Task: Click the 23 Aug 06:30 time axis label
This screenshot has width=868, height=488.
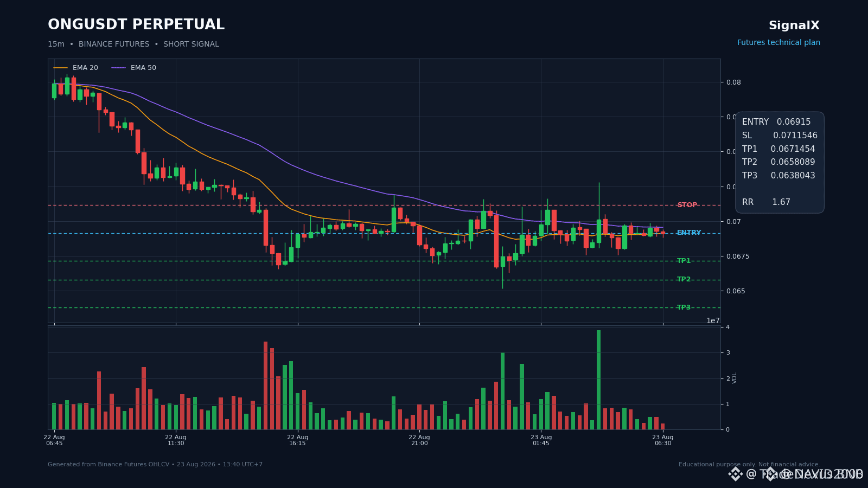Action: 663,440
